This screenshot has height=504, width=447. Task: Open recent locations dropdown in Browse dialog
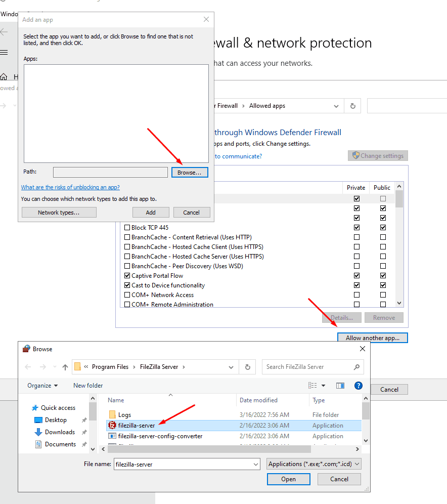(55, 367)
